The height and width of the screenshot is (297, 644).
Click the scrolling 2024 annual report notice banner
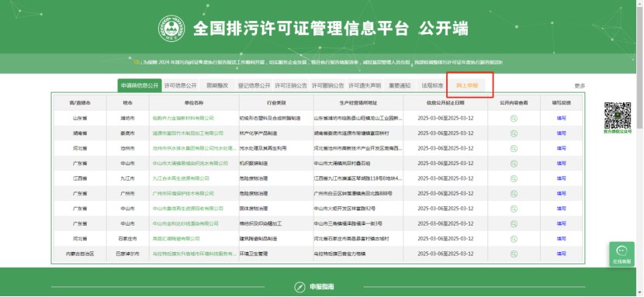pyautogui.click(x=318, y=62)
